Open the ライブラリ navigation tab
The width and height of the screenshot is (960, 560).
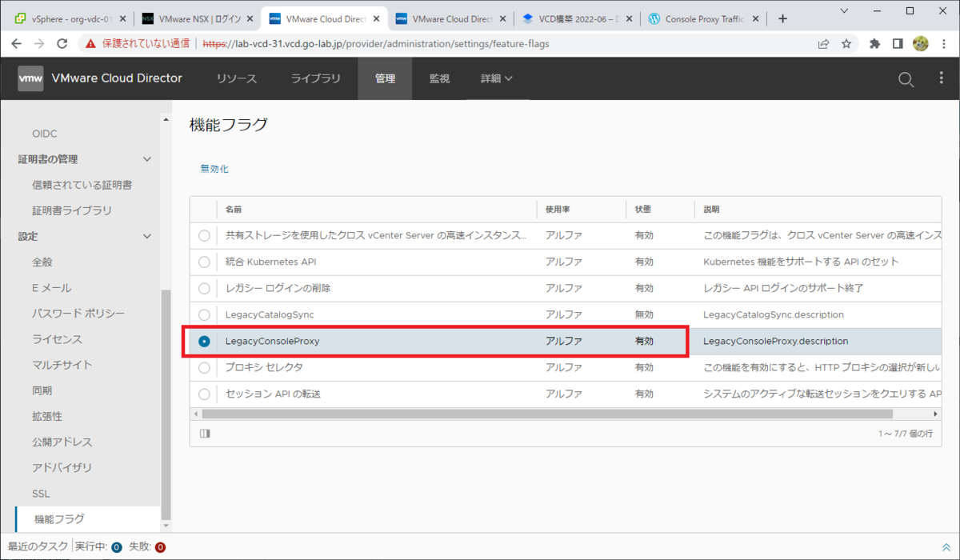(315, 78)
